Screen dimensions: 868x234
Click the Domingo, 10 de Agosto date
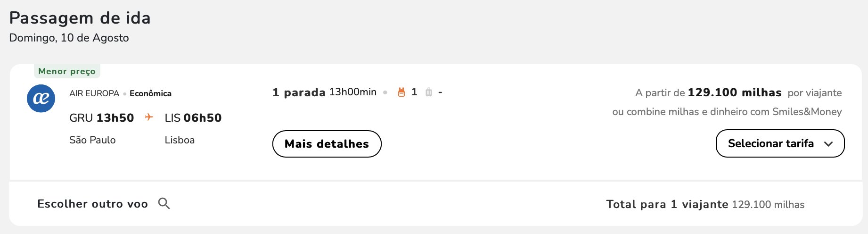coord(69,38)
